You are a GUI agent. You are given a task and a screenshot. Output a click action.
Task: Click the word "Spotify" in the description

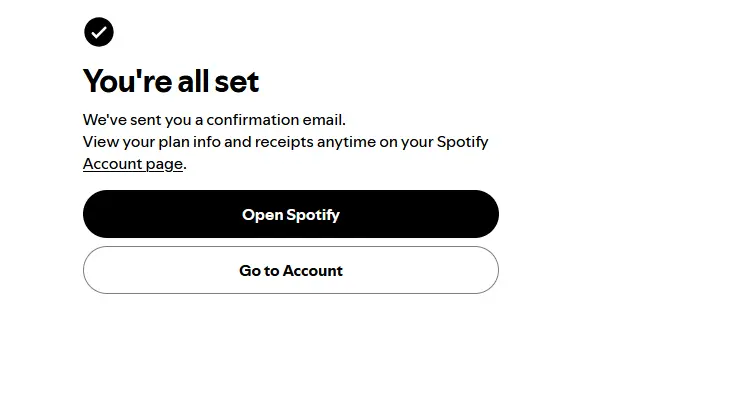pyautogui.click(x=463, y=142)
